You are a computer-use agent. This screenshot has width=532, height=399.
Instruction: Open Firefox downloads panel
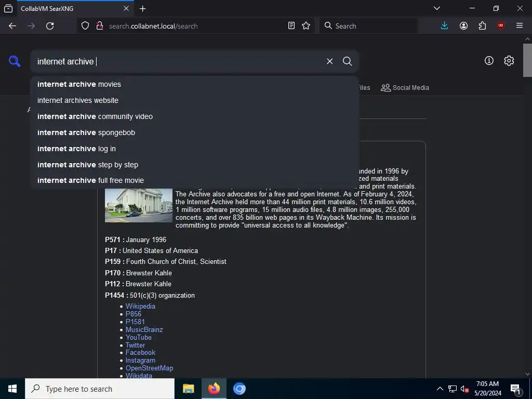click(445, 26)
